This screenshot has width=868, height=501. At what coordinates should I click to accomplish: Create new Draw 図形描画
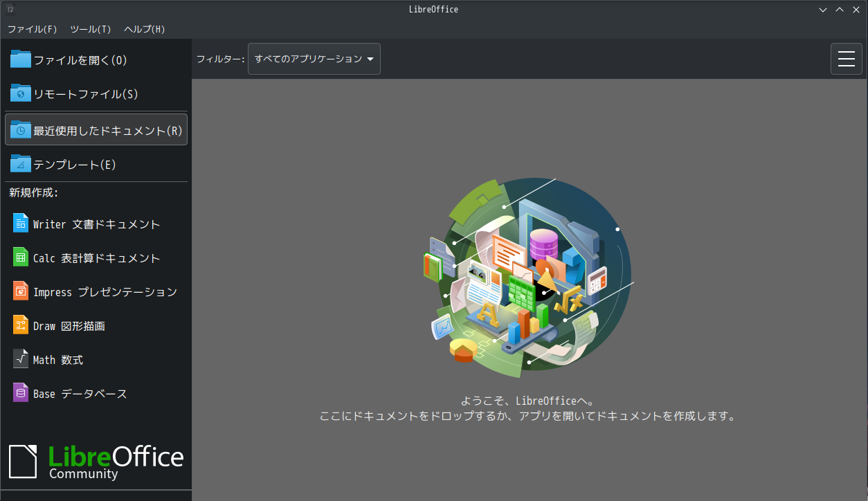[96, 325]
